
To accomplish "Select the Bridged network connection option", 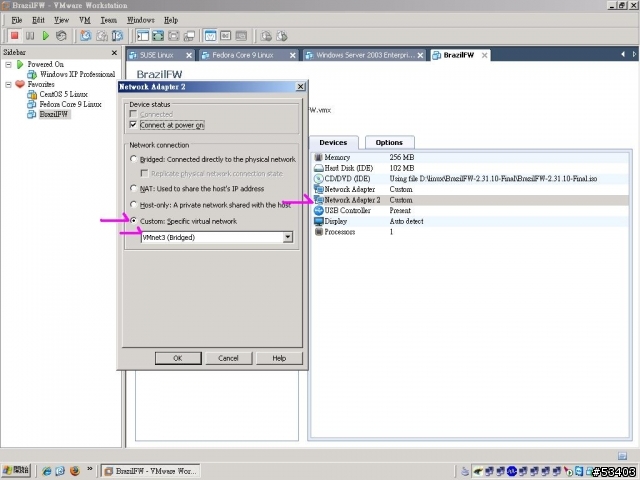I will pos(134,159).
